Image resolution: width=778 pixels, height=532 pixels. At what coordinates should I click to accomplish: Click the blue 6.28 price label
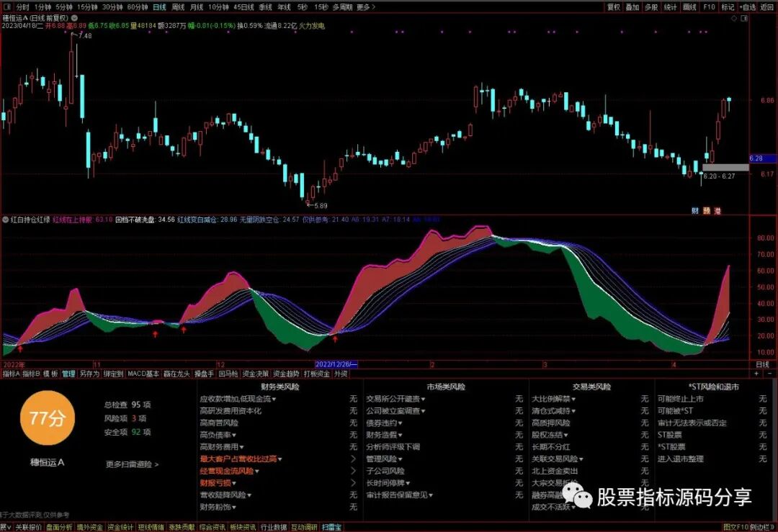(x=763, y=158)
